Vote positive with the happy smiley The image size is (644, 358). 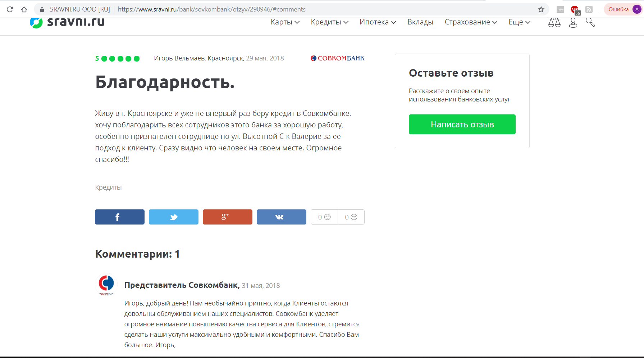(x=324, y=217)
